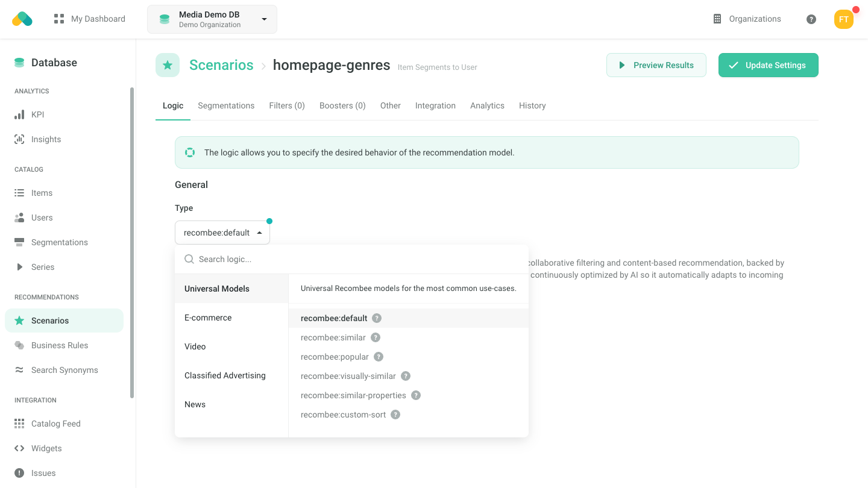Expand the Media Demo DB selector arrow

(264, 19)
